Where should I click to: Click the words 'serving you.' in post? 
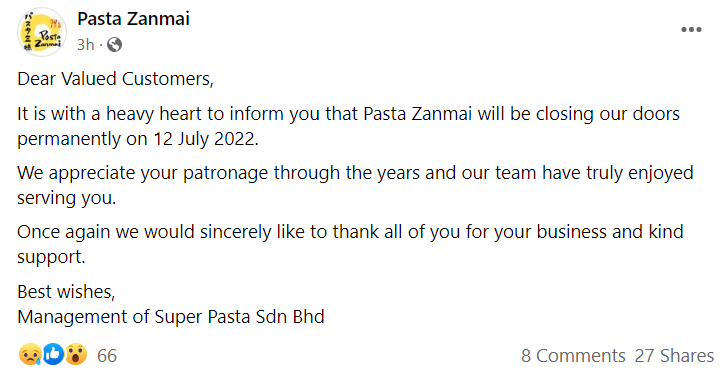pos(67,198)
